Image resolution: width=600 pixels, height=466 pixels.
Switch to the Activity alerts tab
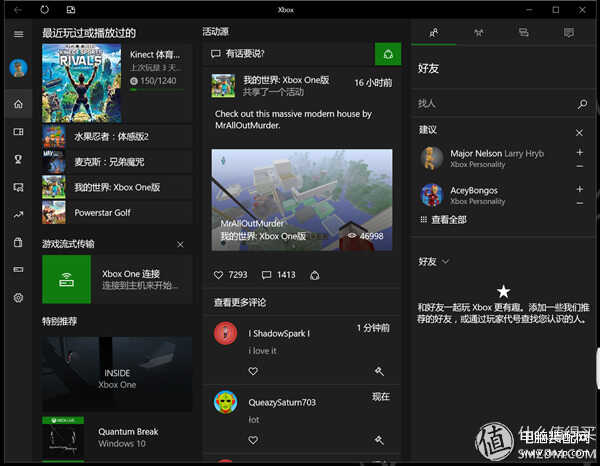pyautogui.click(x=569, y=33)
